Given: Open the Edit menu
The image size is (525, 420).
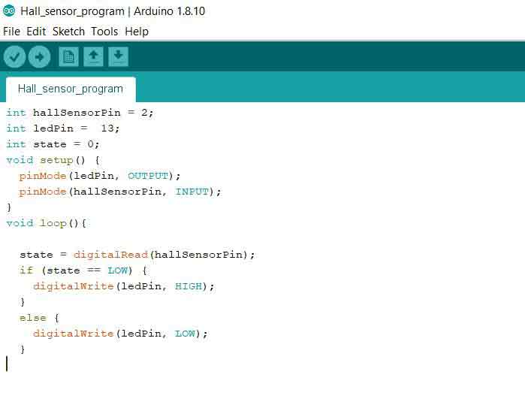Looking at the screenshot, I should 36,32.
